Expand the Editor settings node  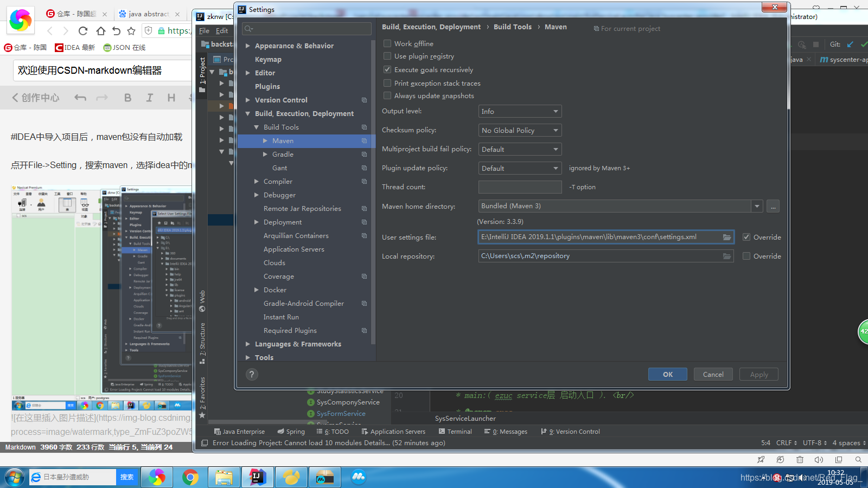248,73
